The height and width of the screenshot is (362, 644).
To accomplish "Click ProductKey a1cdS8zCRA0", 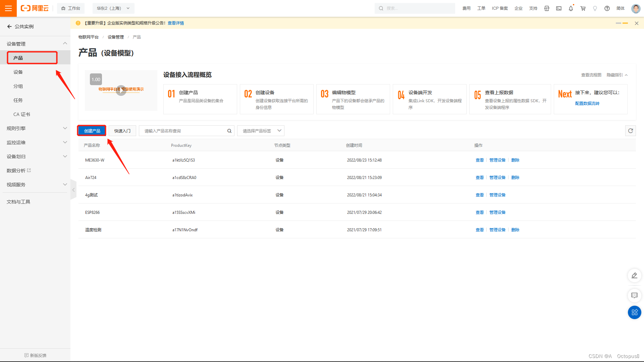I will 184,178.
